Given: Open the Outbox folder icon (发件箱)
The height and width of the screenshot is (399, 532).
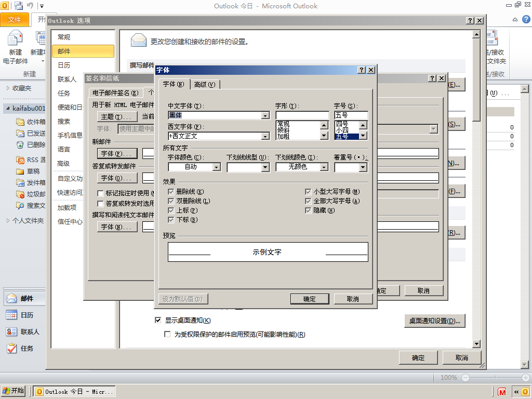Looking at the screenshot, I should pyautogui.click(x=20, y=182).
